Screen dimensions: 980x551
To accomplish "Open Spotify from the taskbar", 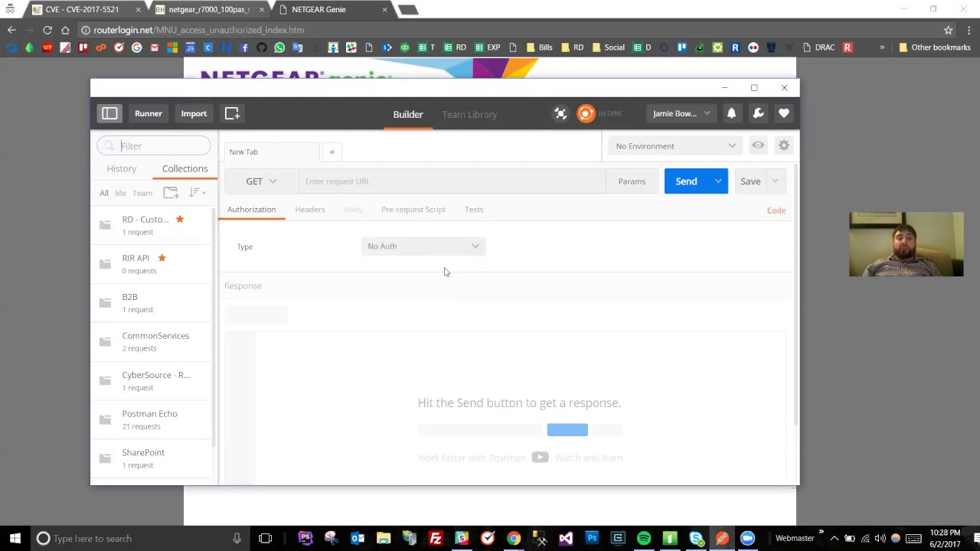I will click(x=644, y=538).
